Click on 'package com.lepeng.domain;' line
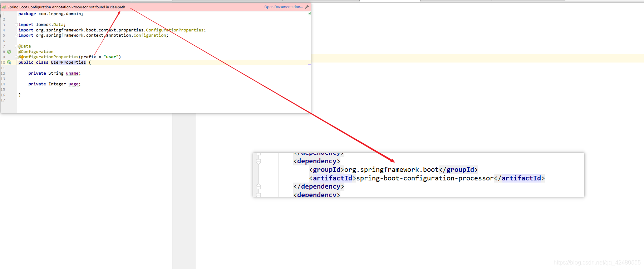 [x=51, y=14]
